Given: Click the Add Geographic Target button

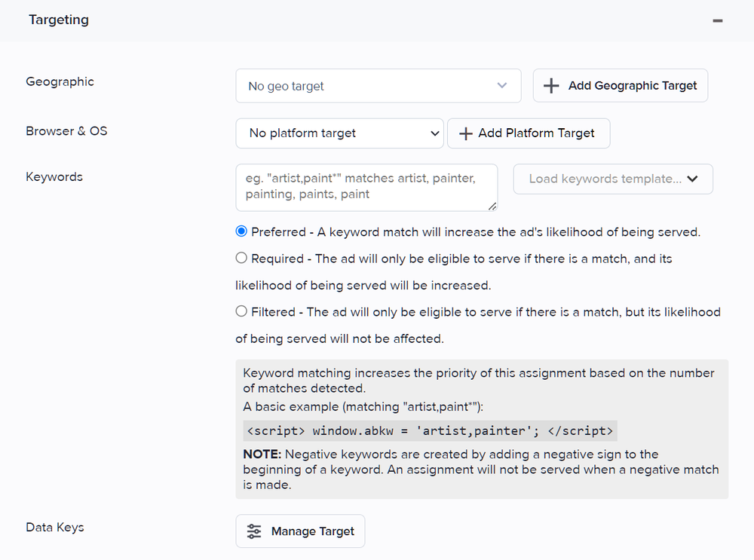Looking at the screenshot, I should (620, 86).
